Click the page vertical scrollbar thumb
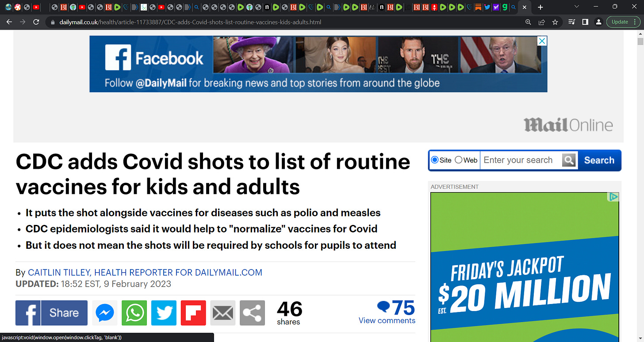This screenshot has width=644, height=342. tap(640, 42)
